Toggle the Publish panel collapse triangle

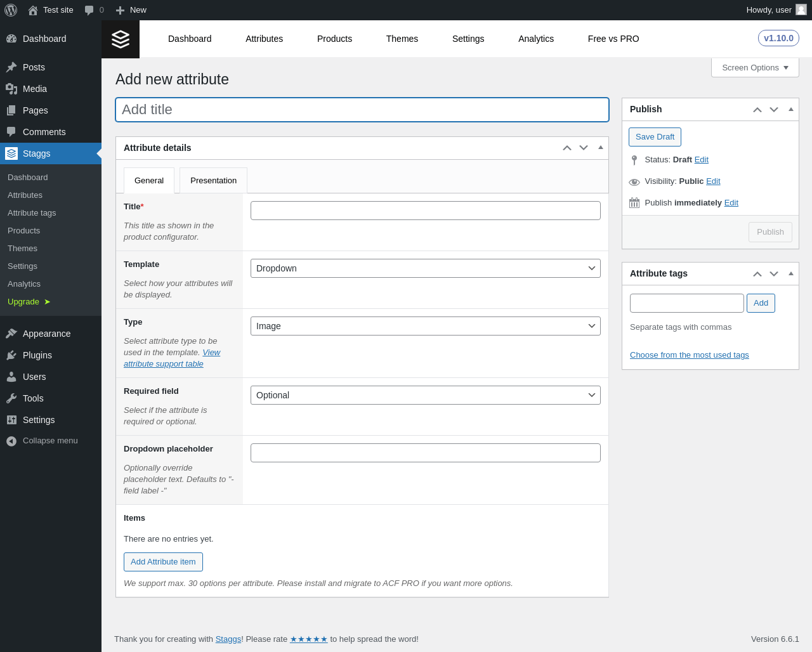[x=790, y=109]
